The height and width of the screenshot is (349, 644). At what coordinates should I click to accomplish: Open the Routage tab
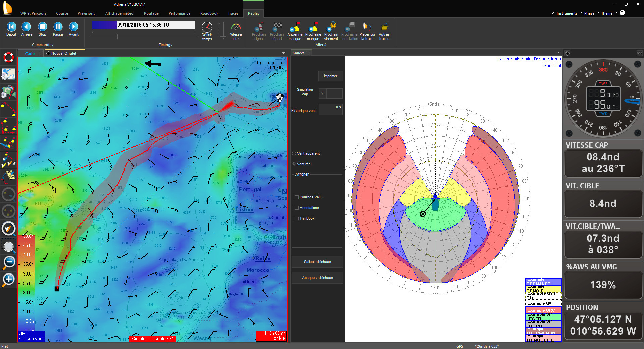[x=151, y=13]
